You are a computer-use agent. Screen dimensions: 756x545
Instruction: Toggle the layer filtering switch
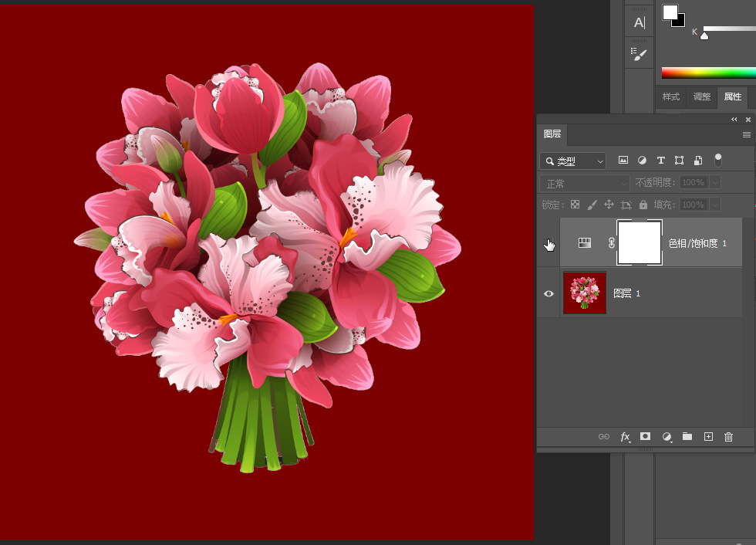point(718,160)
